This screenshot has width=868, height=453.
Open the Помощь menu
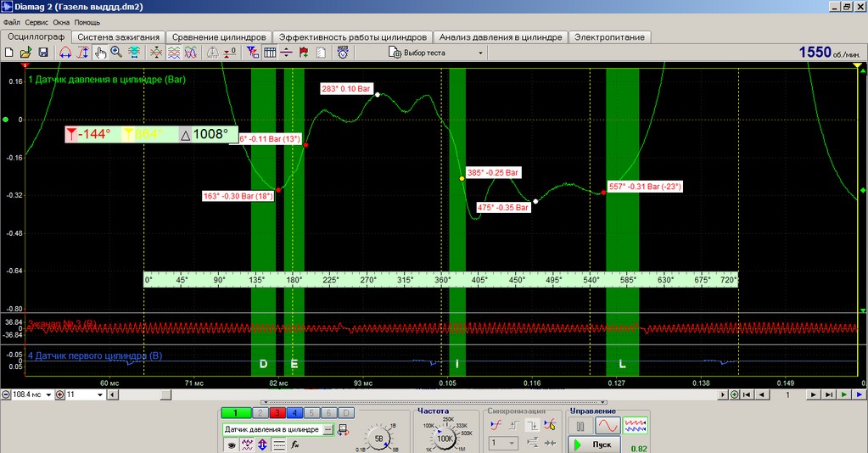coord(87,23)
